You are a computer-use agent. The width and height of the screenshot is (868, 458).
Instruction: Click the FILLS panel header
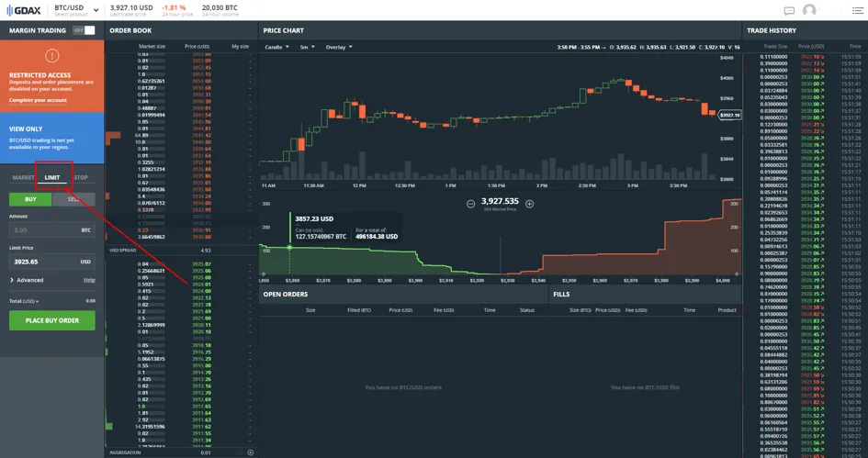pos(561,295)
